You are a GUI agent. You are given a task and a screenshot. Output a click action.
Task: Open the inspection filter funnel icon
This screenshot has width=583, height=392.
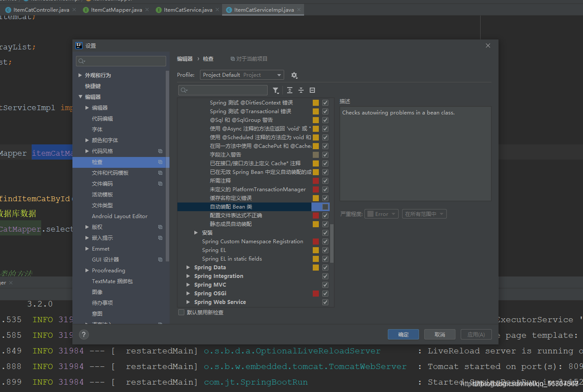tap(276, 90)
